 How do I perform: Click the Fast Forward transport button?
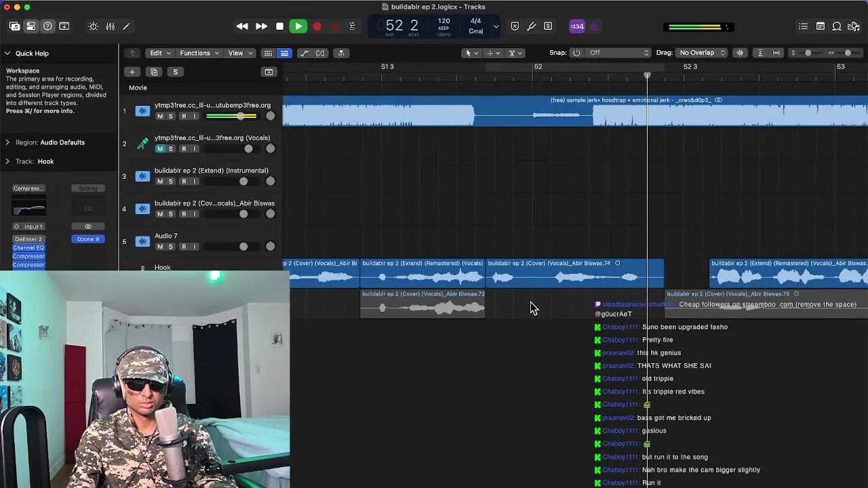[261, 26]
